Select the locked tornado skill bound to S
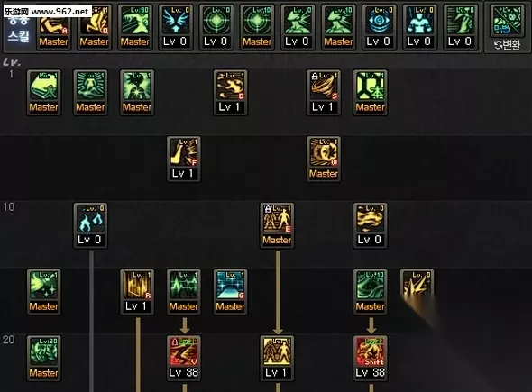Image resolution: width=532 pixels, height=392 pixels. [324, 93]
